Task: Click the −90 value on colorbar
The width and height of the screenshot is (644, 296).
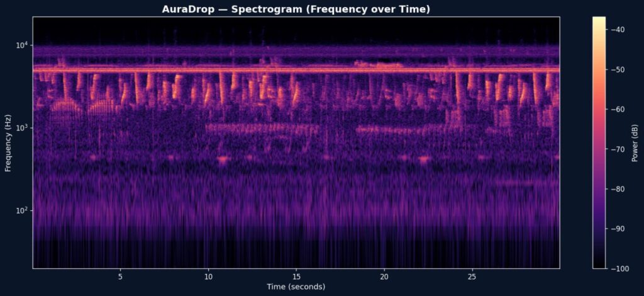Action: (x=618, y=229)
